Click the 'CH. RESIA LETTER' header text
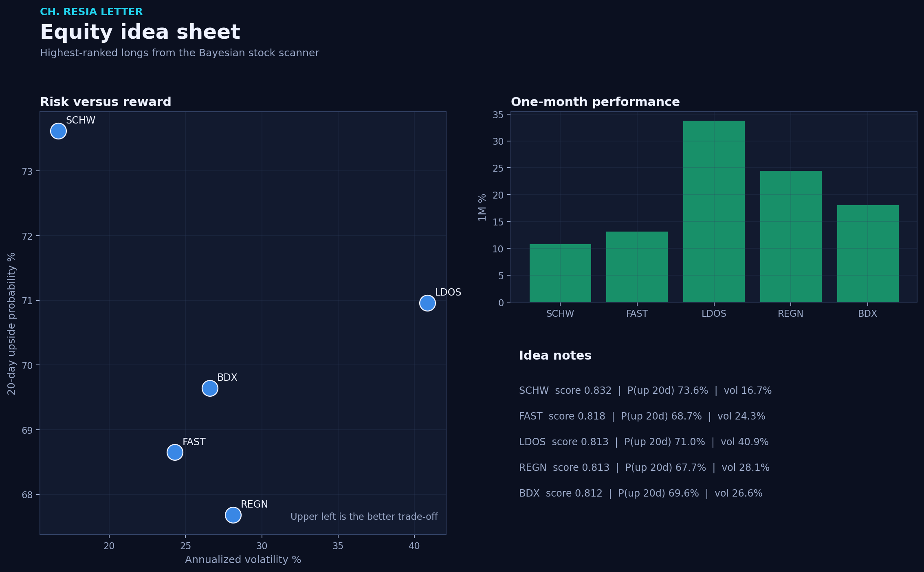 click(91, 12)
